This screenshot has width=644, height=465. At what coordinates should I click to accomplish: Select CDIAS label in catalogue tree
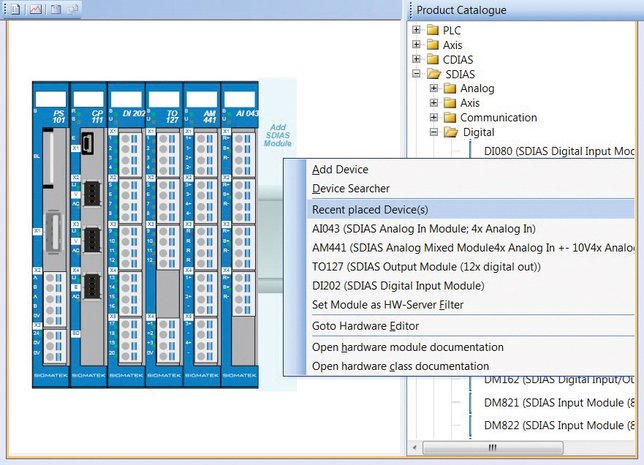pos(458,60)
